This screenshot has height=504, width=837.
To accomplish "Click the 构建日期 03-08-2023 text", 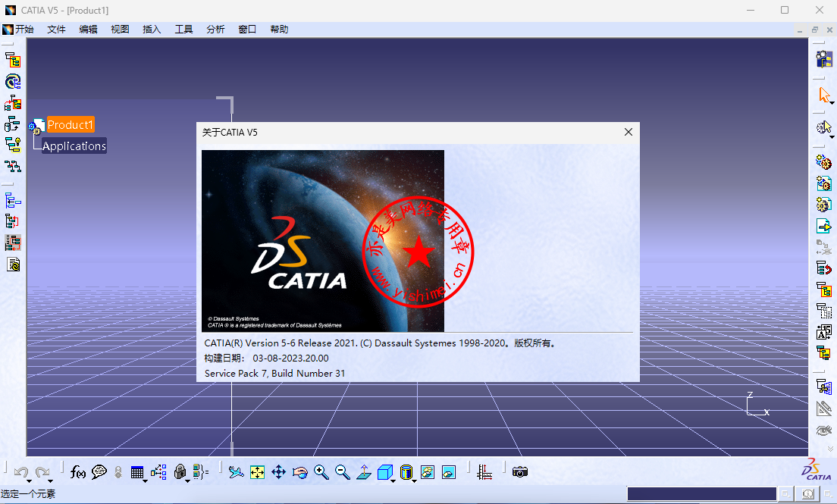I will [x=266, y=358].
